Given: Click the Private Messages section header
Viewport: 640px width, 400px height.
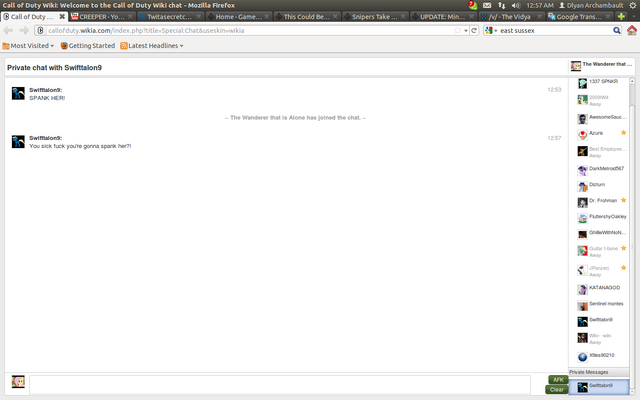Looking at the screenshot, I should [x=599, y=372].
